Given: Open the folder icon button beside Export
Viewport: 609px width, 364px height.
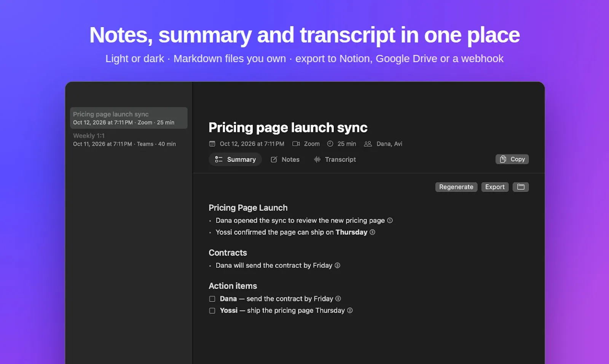Looking at the screenshot, I should (520, 187).
